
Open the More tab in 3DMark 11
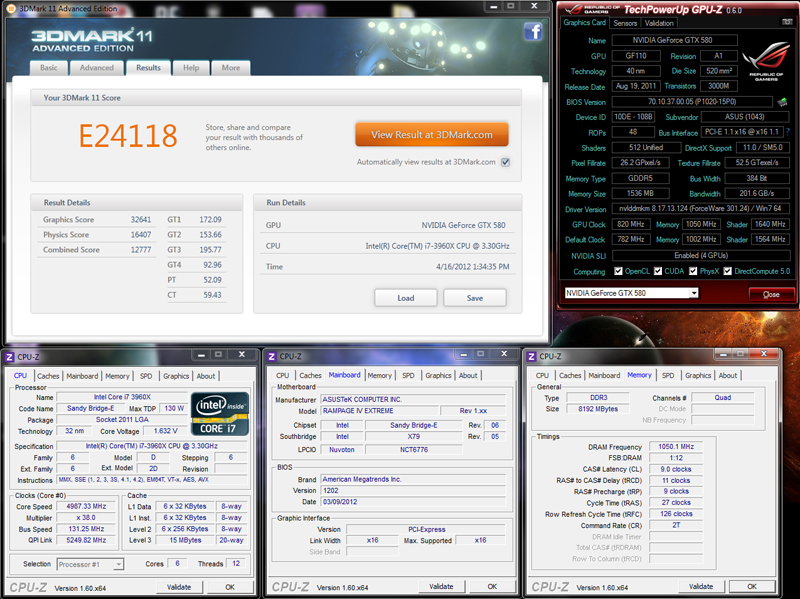coord(231,68)
